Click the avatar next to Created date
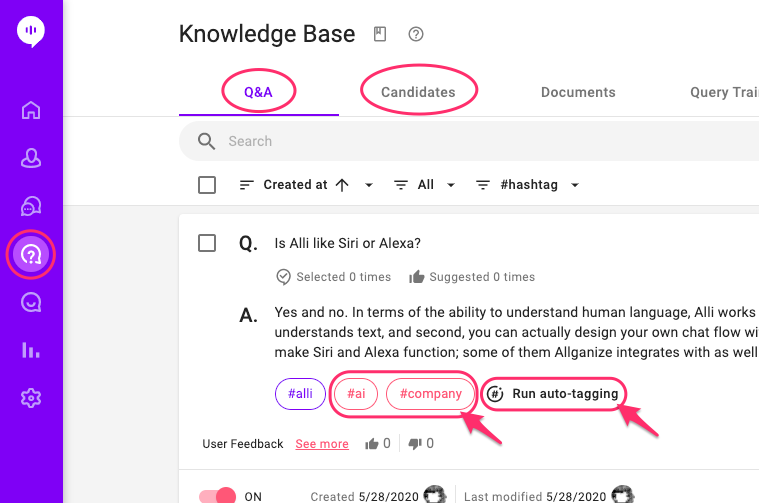Viewport: 759px width, 503px height. click(435, 495)
